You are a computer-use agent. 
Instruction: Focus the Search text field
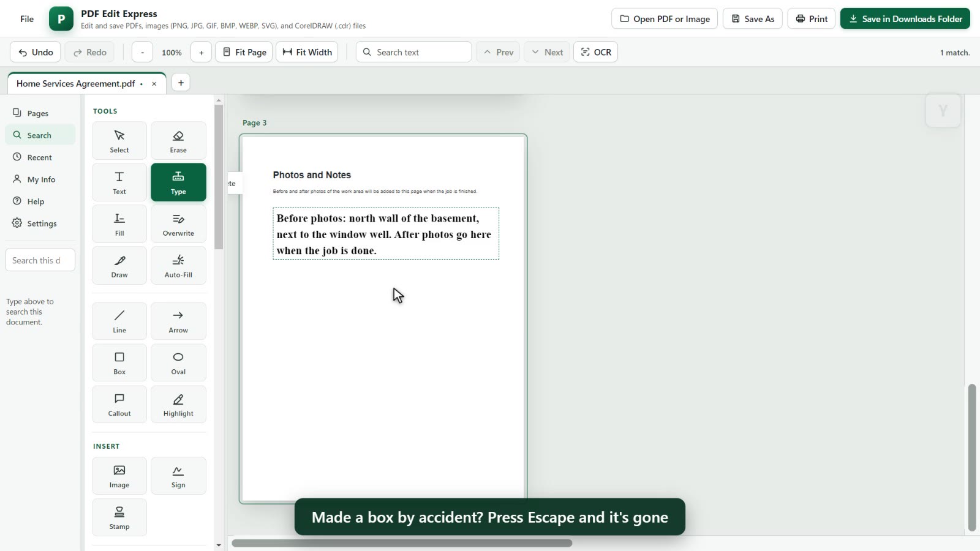[413, 52]
